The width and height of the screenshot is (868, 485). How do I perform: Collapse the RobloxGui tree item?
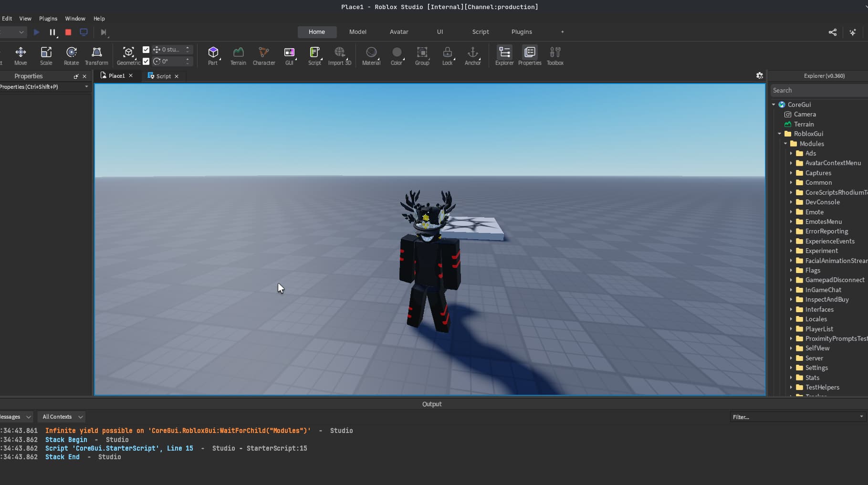click(x=779, y=134)
